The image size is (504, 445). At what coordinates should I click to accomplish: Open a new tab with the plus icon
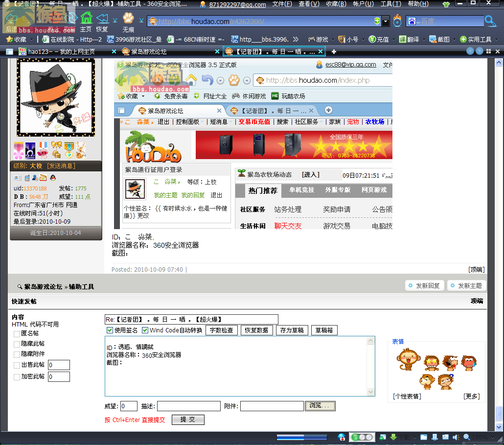334,51
